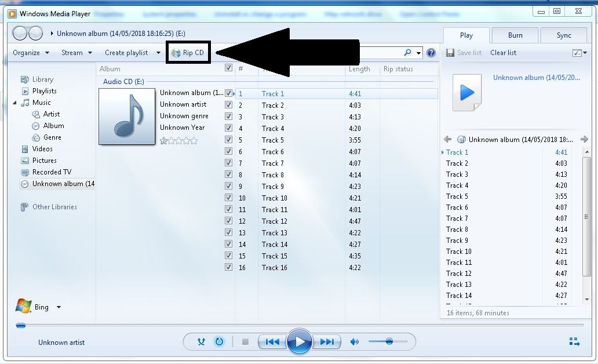Go to next list arrow in Play pane

coord(584,139)
